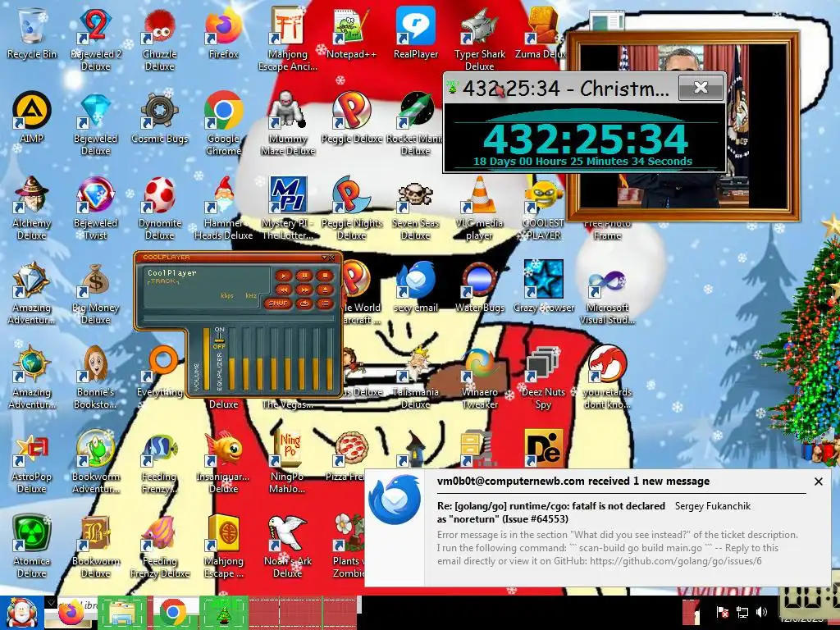Click the Action Center flag tray icon
This screenshot has height=630, width=840.
[x=722, y=612]
